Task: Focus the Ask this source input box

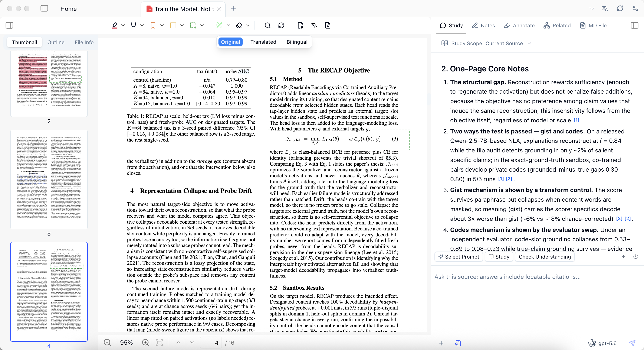Action: (x=538, y=276)
